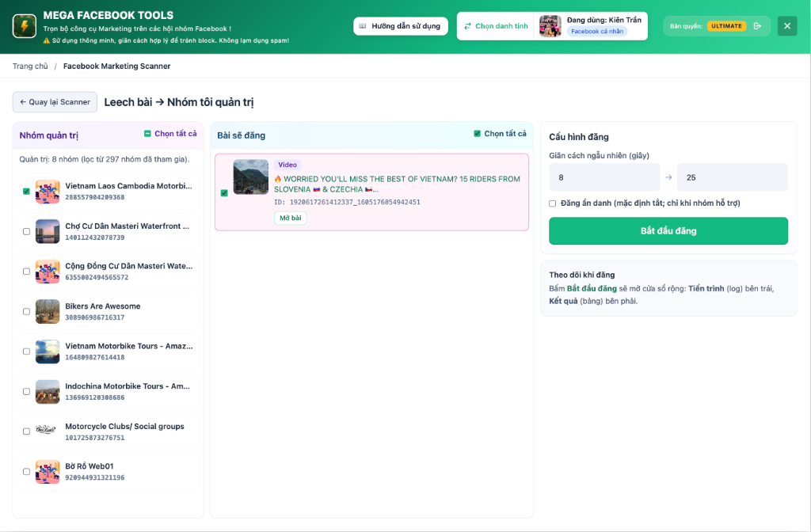
Task: Click the Chợ Cư Dân Masteri Waterfront avatar
Action: coord(48,232)
